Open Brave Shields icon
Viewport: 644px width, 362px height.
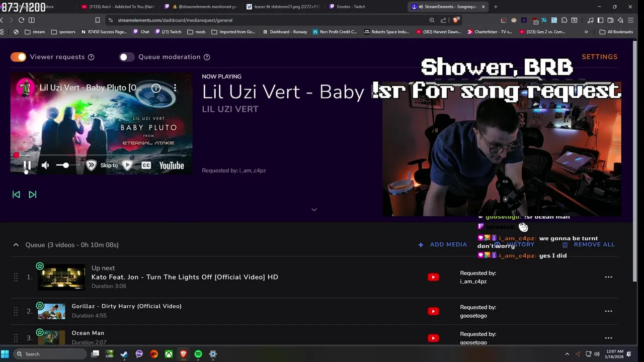[x=456, y=20]
